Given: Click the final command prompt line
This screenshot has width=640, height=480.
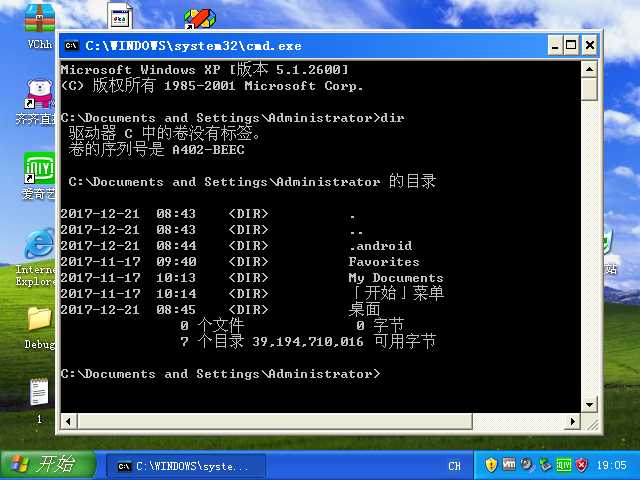Looking at the screenshot, I should pos(220,374).
